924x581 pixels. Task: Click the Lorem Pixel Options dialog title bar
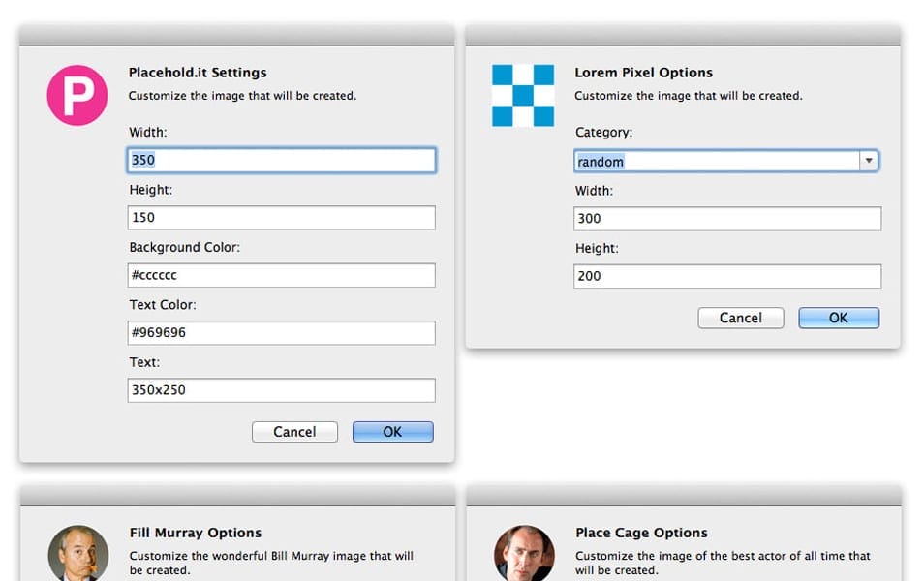point(683,36)
